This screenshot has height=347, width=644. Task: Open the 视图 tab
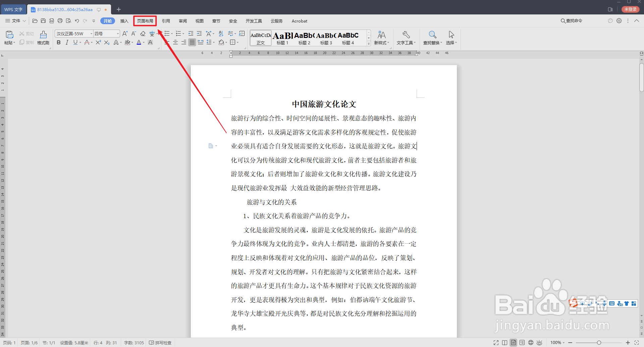click(x=200, y=21)
